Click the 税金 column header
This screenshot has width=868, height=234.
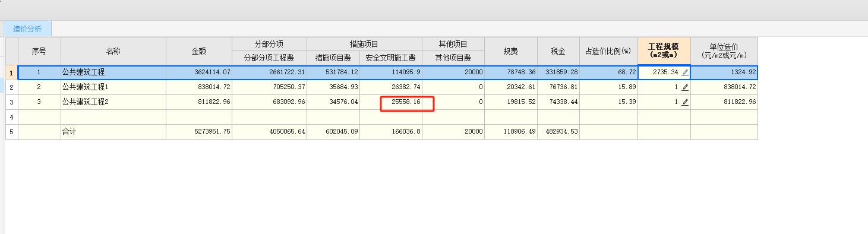(558, 51)
